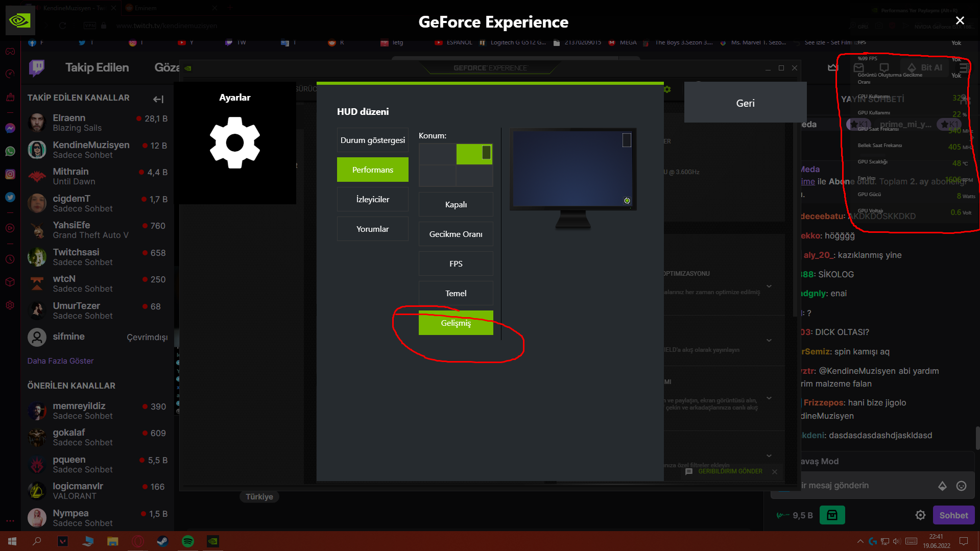The height and width of the screenshot is (551, 980).
Task: Open the Windows notification center
Action: [964, 541]
